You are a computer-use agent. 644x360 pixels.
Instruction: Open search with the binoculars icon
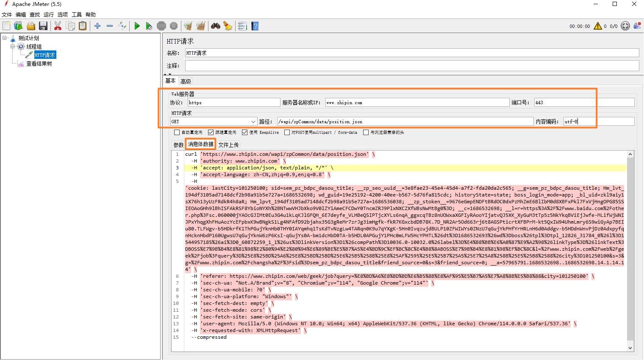216,26
